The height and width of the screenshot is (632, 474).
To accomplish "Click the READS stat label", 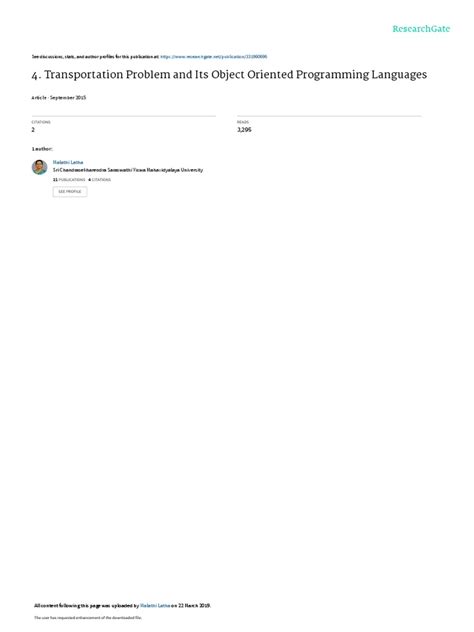I will pos(243,122).
